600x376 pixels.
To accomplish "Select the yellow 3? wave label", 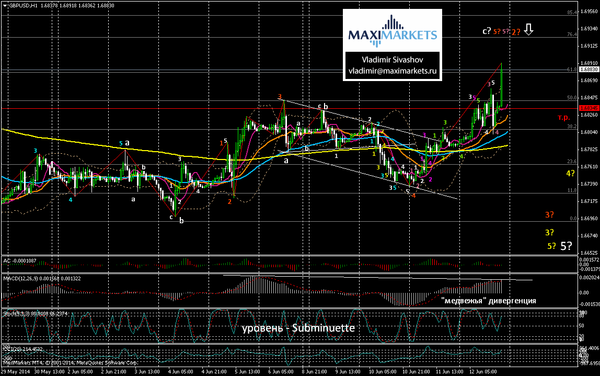I will tap(549, 232).
